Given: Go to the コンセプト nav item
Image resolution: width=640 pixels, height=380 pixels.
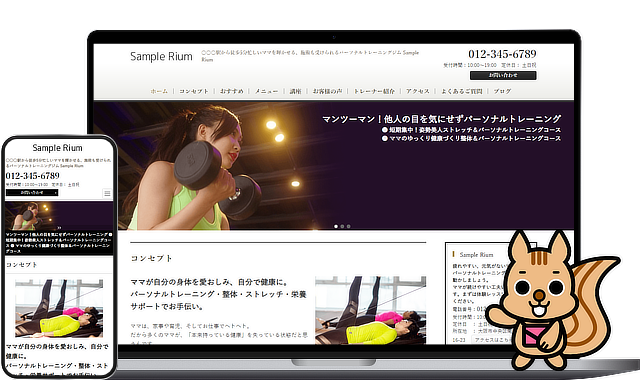Looking at the screenshot, I should pyautogui.click(x=194, y=91).
